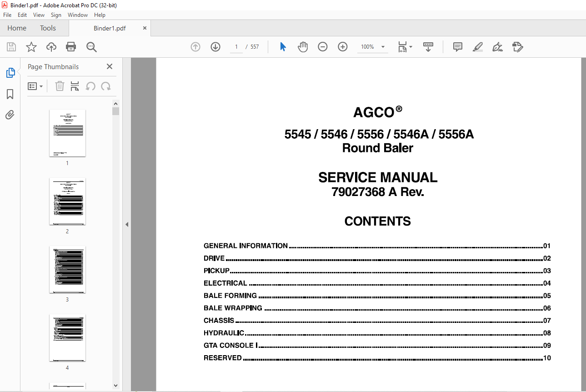Click HYDRAULIC contents entry
Viewport: 586px width, 392px height.
[x=377, y=333]
